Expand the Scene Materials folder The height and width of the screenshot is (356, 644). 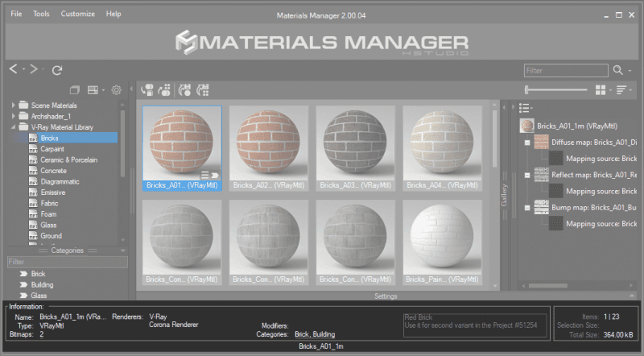[x=14, y=106]
